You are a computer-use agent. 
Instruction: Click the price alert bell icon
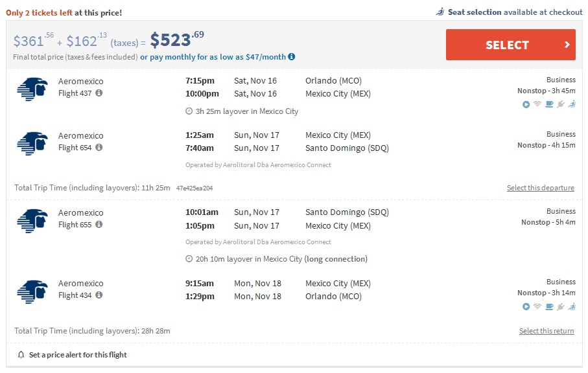[20, 354]
